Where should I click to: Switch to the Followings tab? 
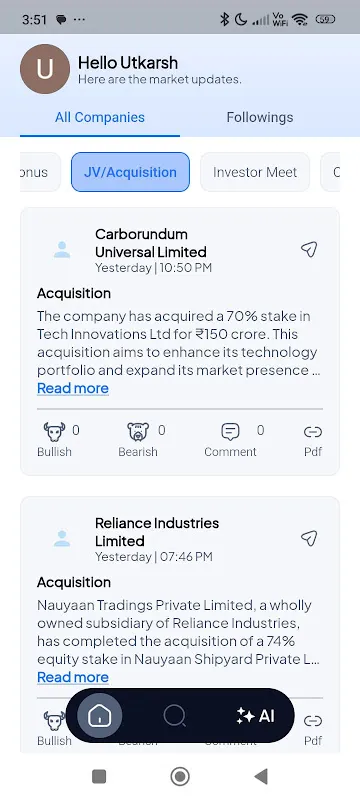(260, 117)
